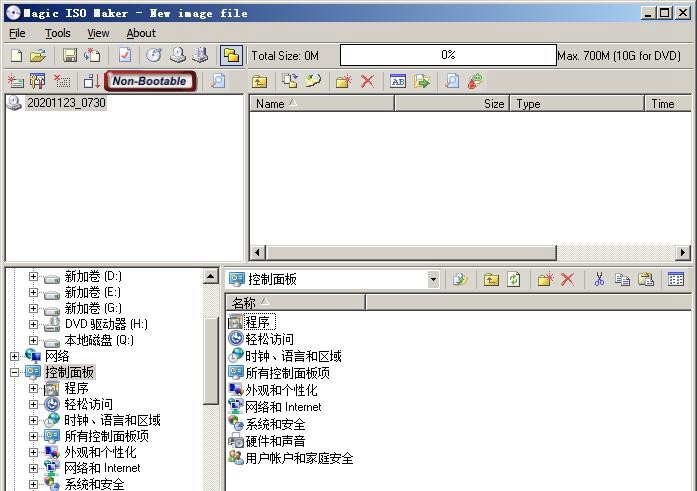Sort by the Size column header
Screen dimensions: 697x491
[x=452, y=104]
